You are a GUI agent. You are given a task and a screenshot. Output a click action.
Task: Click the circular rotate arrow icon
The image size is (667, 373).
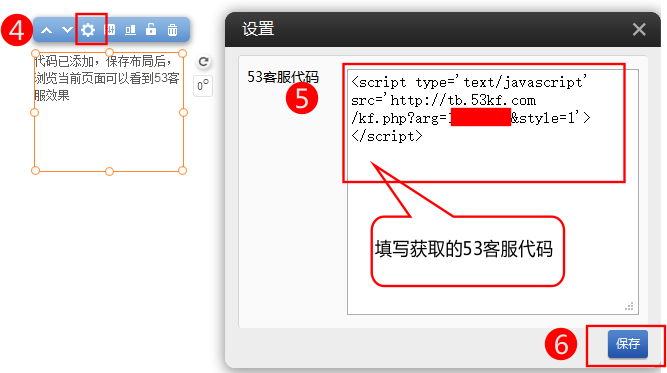(203, 62)
